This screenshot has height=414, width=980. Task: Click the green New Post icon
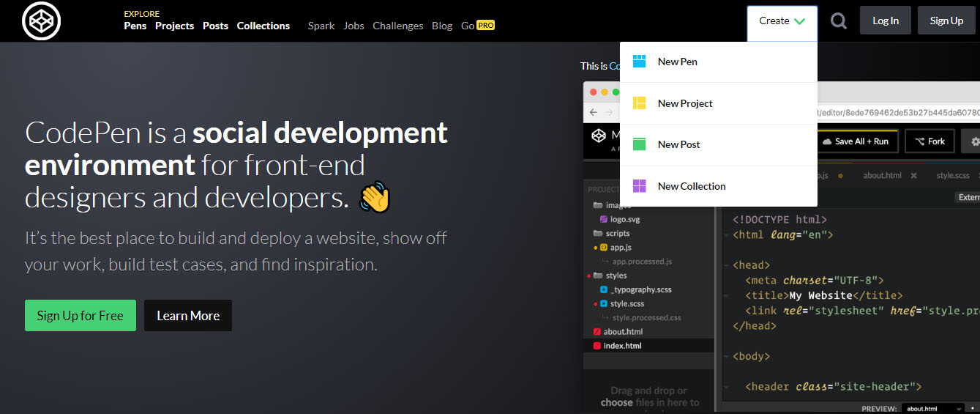[639, 144]
